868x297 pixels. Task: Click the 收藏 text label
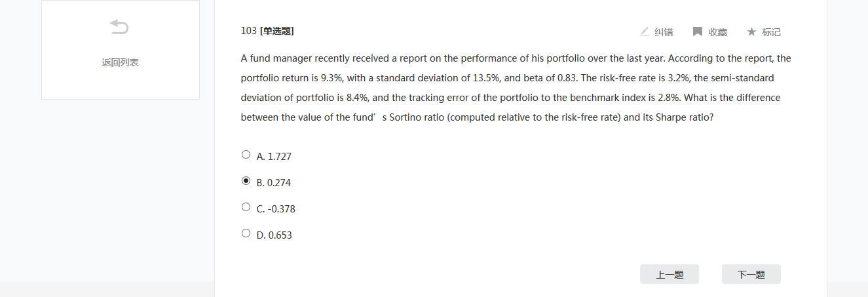tap(717, 32)
